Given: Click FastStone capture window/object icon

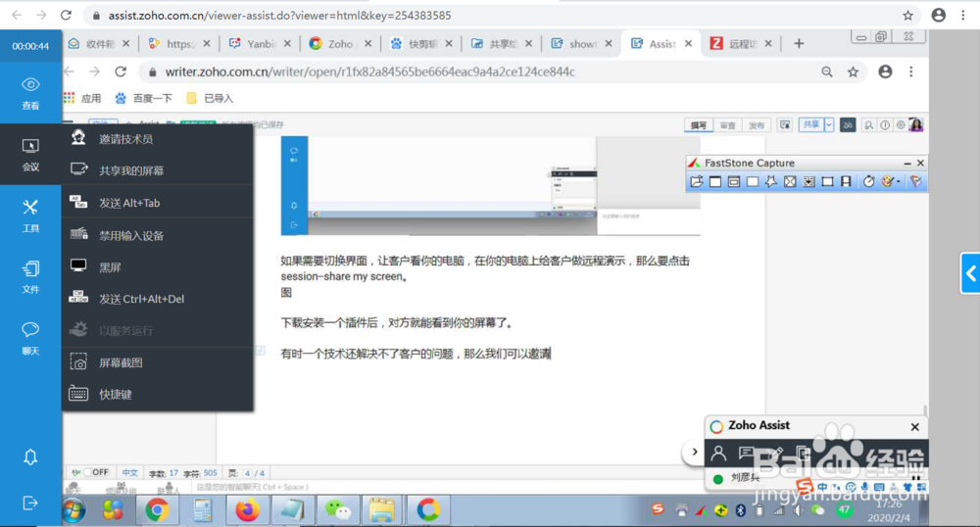Looking at the screenshot, I should [x=734, y=181].
